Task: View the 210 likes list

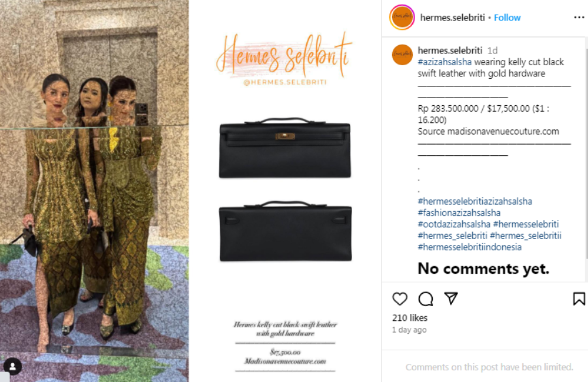Action: (410, 318)
